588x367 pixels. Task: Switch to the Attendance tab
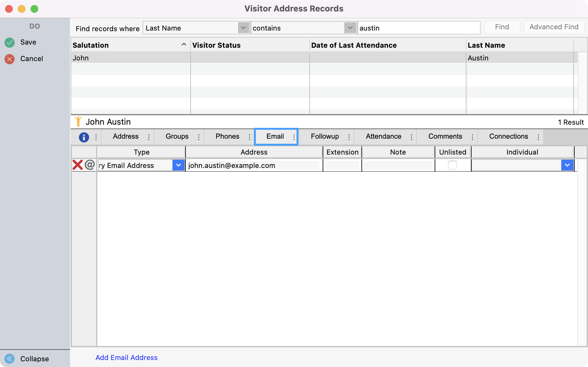pyautogui.click(x=384, y=136)
